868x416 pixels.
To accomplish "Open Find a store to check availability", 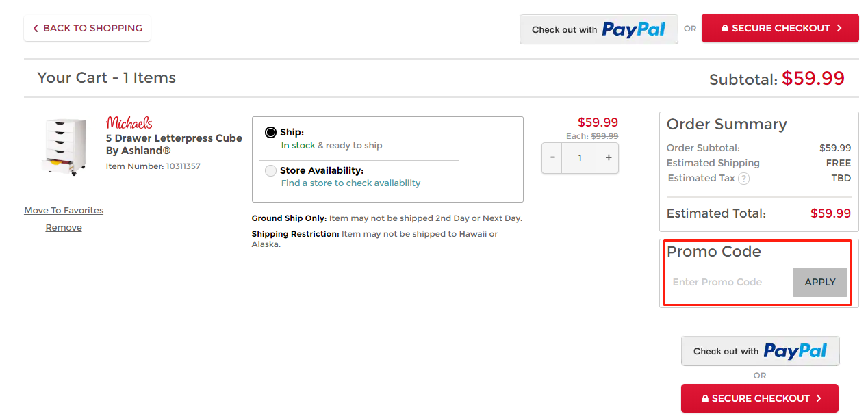I will coord(350,183).
